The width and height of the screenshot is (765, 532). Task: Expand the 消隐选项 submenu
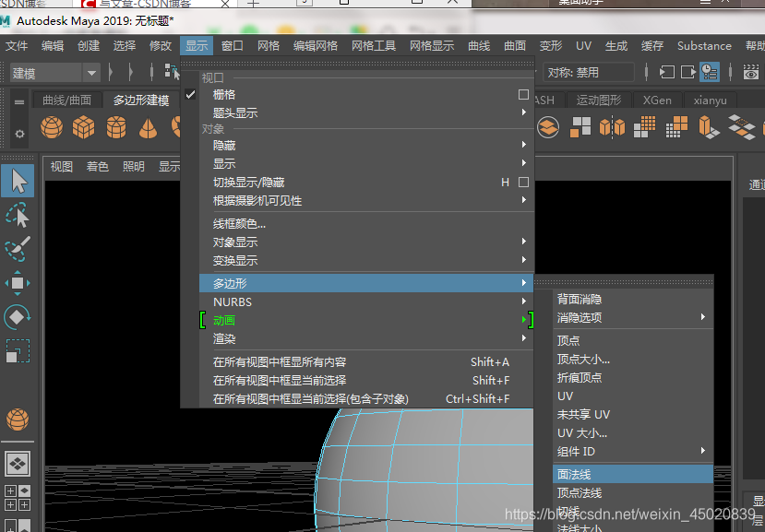point(633,317)
